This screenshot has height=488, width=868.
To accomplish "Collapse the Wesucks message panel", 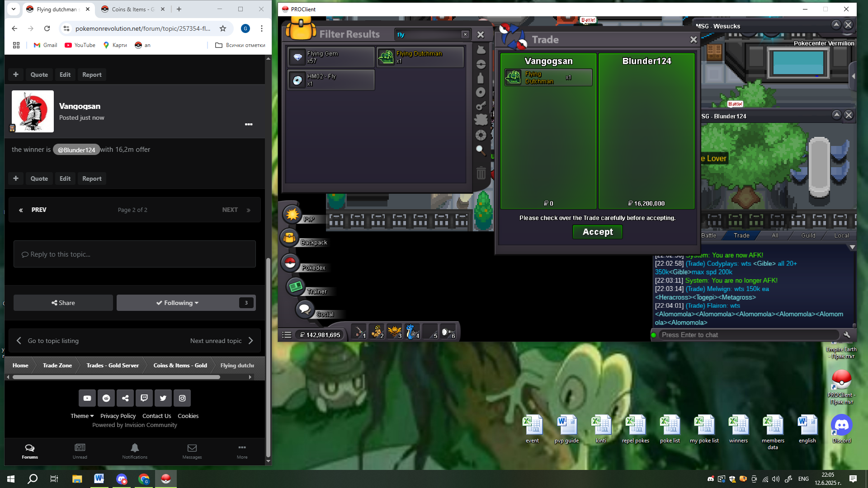I will [836, 25].
